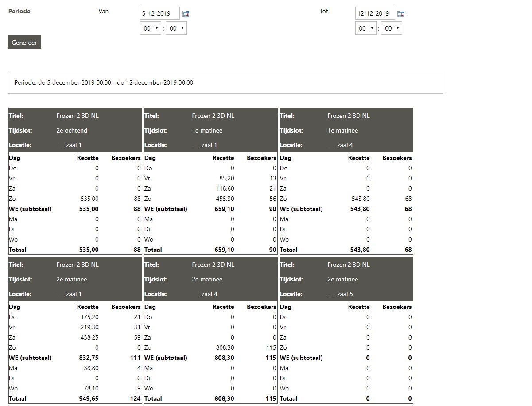Click recette '85,20' on Vr in 1e matinee zaal 1
This screenshot has width=532, height=406.
tap(226, 178)
